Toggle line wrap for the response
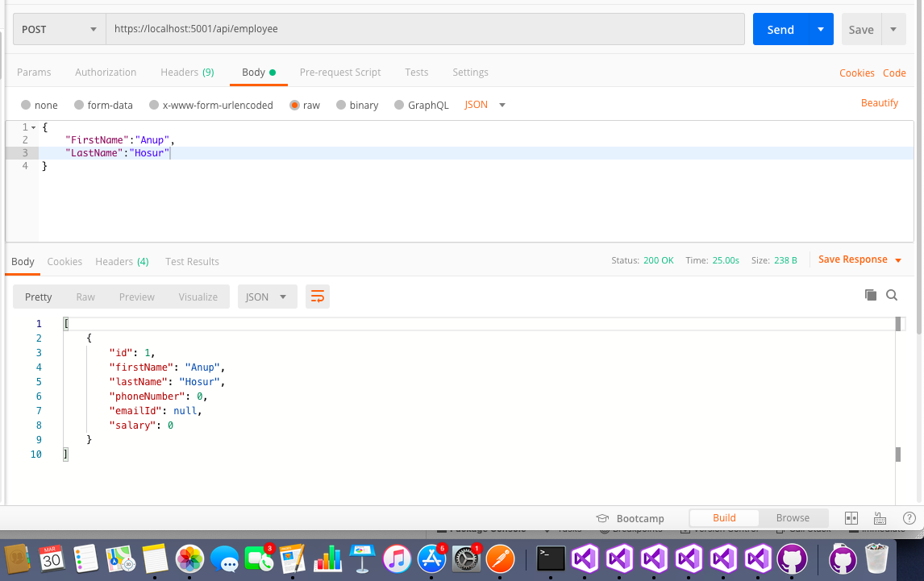The image size is (924, 581). tap(318, 297)
